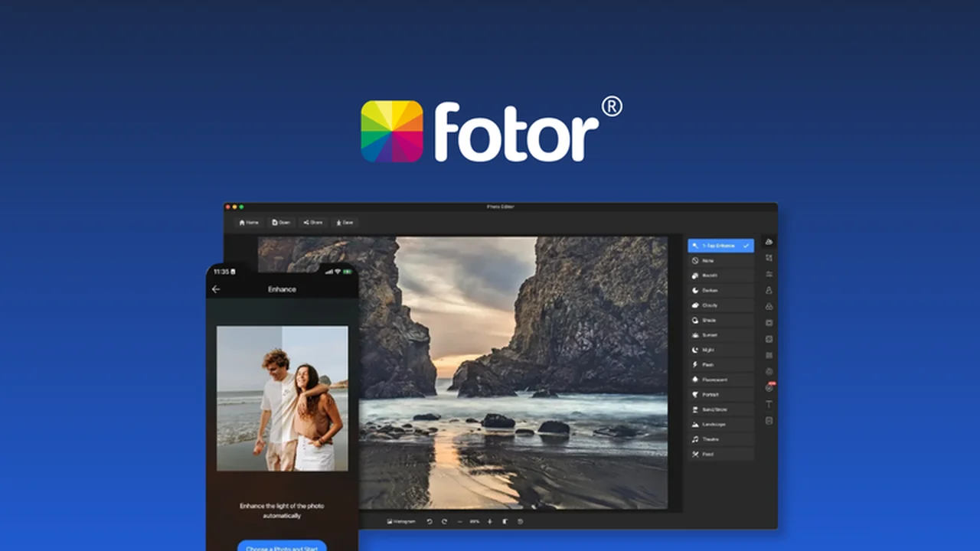The width and height of the screenshot is (980, 551).
Task: Open the Crop tool in the right sidebar
Action: click(x=769, y=258)
